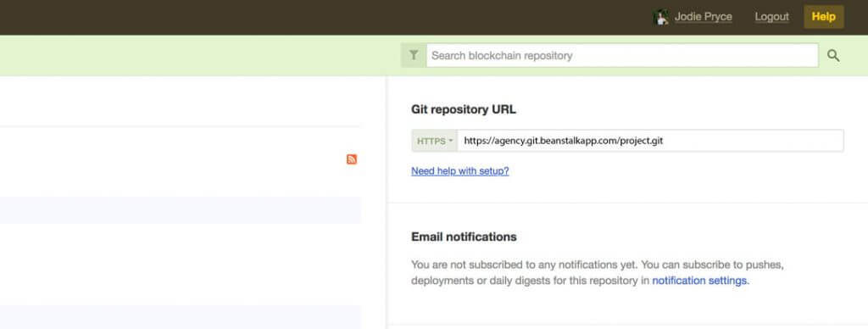This screenshot has width=868, height=329.
Task: Select the Git repository URL field
Action: coord(650,141)
